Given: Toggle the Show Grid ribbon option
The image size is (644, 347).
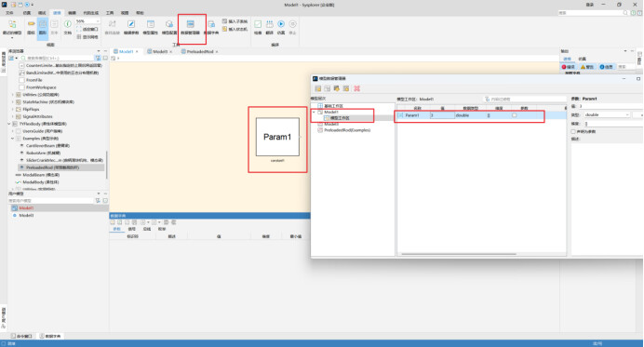Looking at the screenshot, I should pos(87,37).
